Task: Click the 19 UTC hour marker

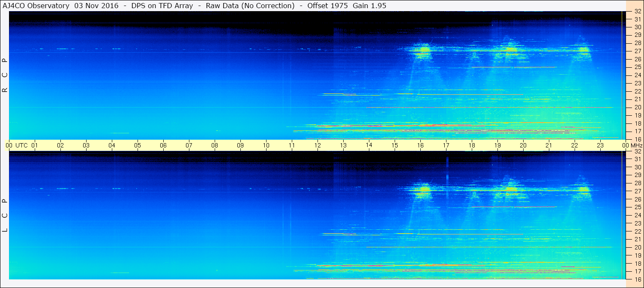Action: click(x=497, y=145)
